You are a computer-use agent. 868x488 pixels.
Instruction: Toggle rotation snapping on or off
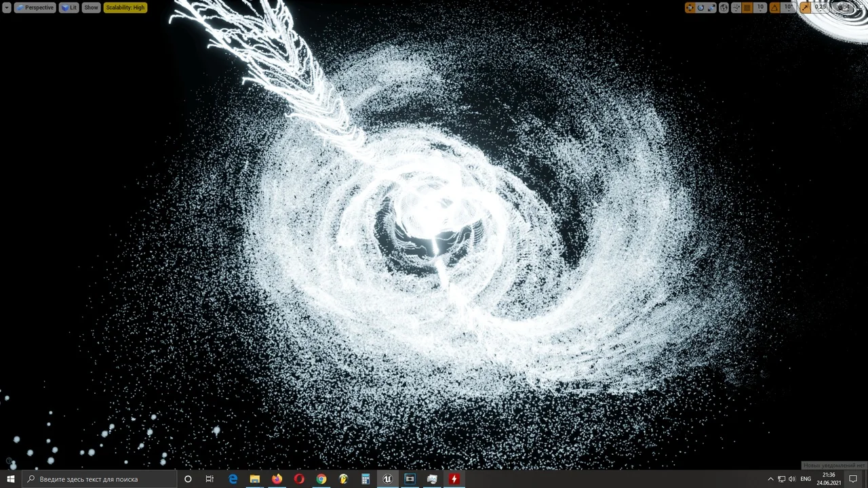774,7
